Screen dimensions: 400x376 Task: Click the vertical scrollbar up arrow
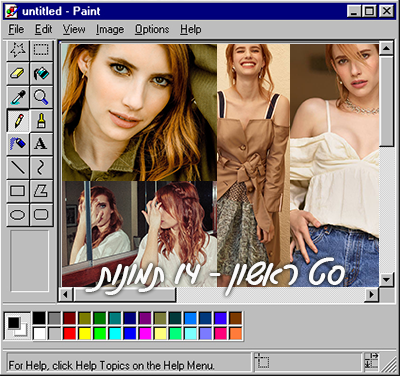(x=387, y=49)
